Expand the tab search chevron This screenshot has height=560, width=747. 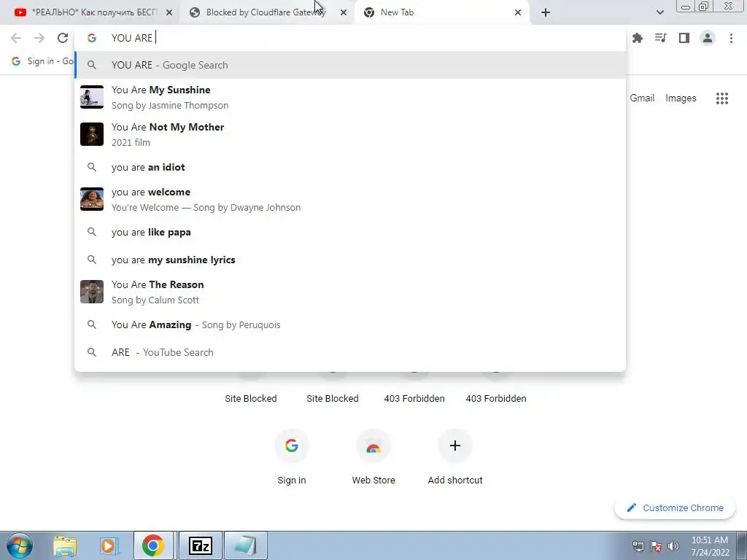click(659, 12)
